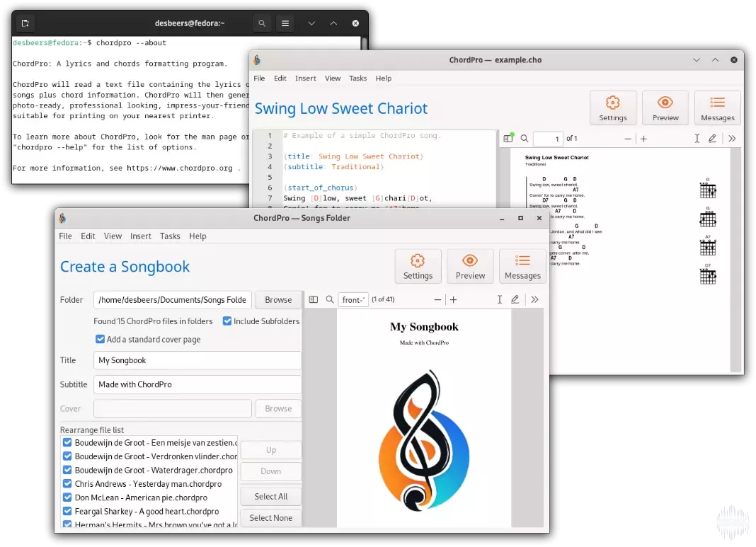
Task: Click line 3 title directive in editor
Action: [x=353, y=156]
